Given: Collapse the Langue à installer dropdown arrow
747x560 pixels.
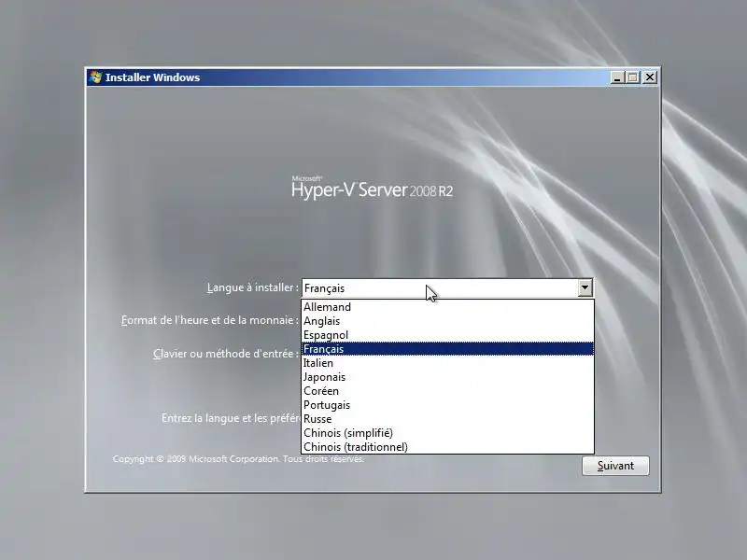Looking at the screenshot, I should point(585,288).
